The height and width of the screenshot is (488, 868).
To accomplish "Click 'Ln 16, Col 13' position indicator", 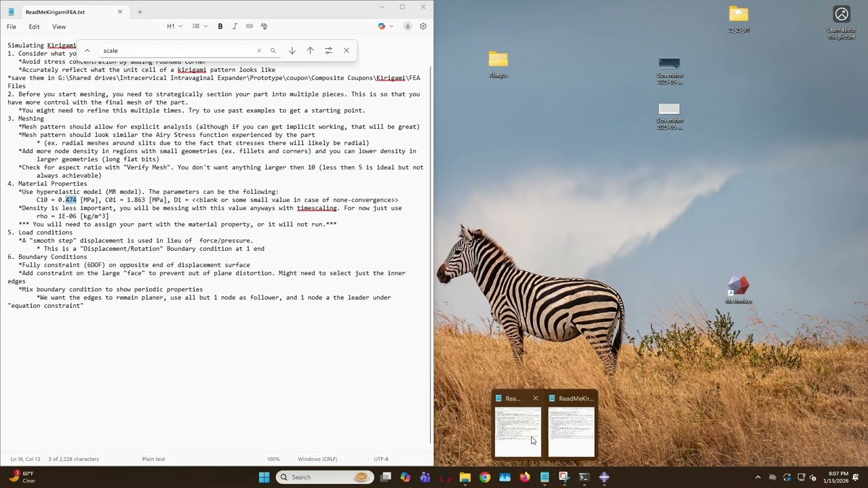I will pos(24,459).
